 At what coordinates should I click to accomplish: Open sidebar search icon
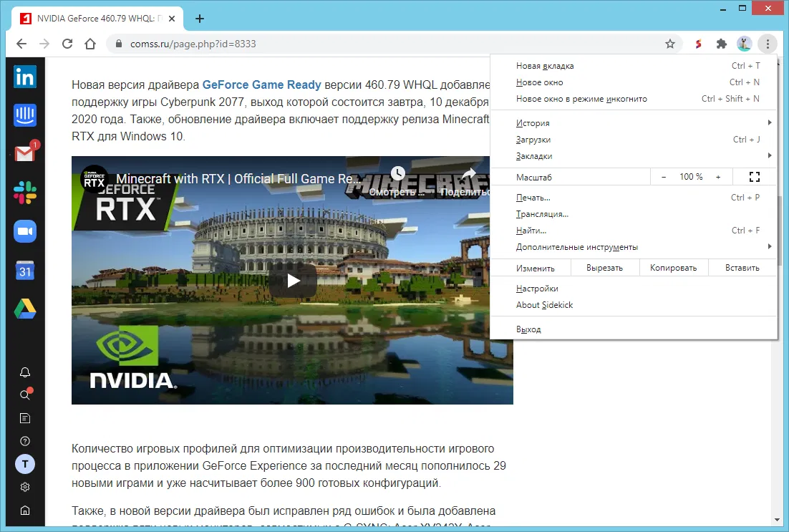tap(24, 395)
